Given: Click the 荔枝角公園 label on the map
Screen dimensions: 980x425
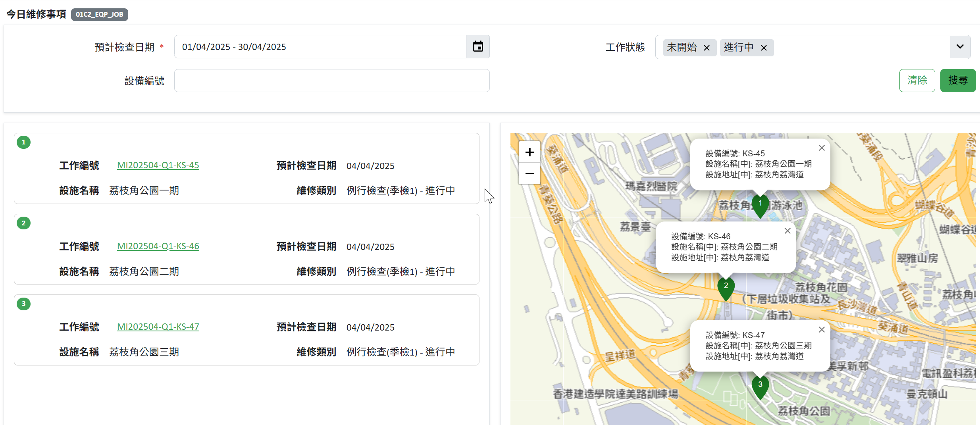Looking at the screenshot, I should pyautogui.click(x=804, y=411).
